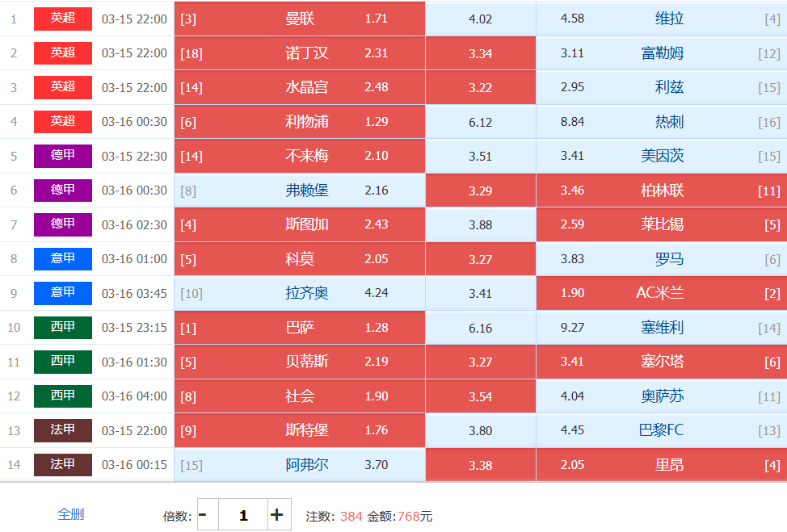Deselect AC米兰 away win at 1.90
The height and width of the screenshot is (532, 787).
click(x=661, y=293)
